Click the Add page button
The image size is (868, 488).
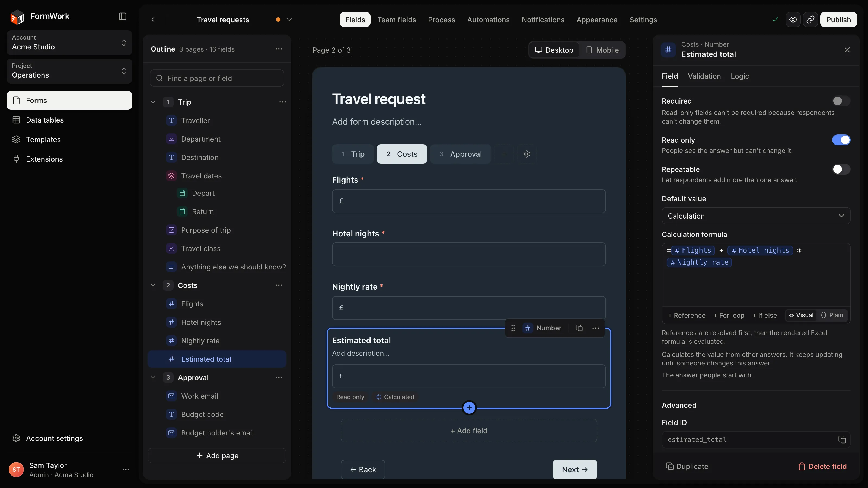pyautogui.click(x=217, y=456)
